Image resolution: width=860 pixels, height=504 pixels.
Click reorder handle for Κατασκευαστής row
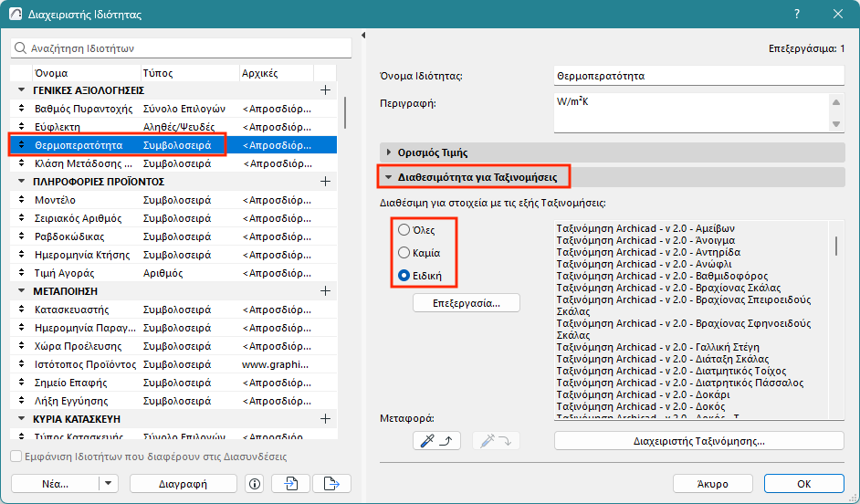pyautogui.click(x=21, y=310)
